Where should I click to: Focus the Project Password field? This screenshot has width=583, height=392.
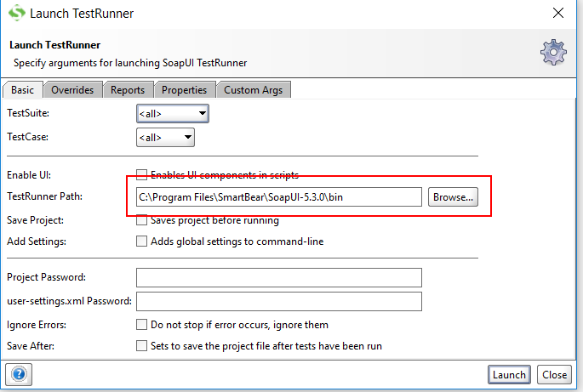click(x=279, y=277)
